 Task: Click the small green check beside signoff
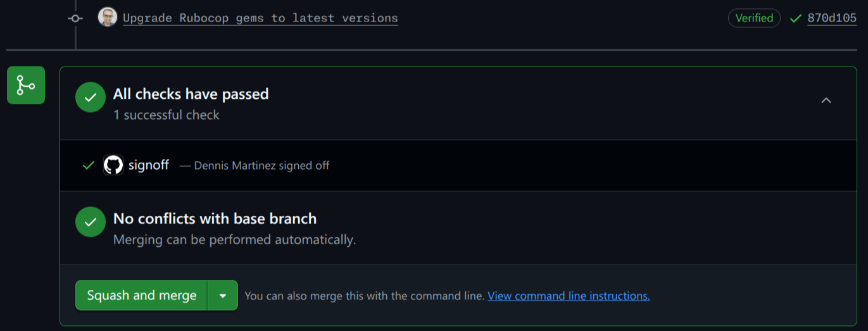tap(89, 165)
